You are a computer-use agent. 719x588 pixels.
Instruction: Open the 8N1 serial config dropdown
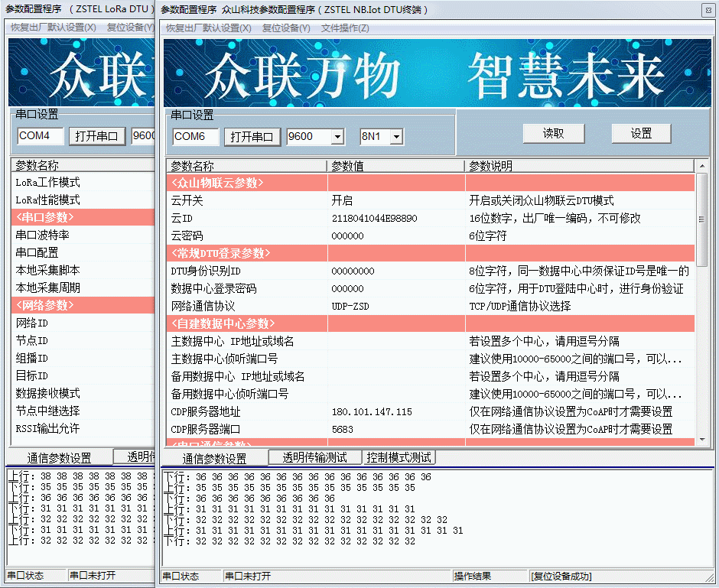tap(397, 137)
